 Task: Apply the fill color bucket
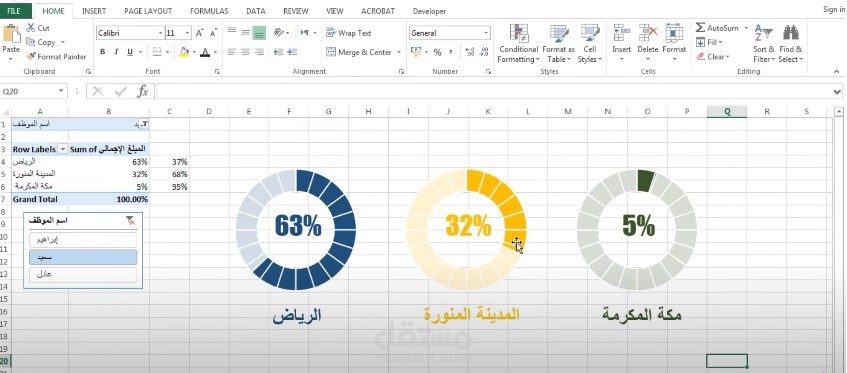pyautogui.click(x=184, y=52)
